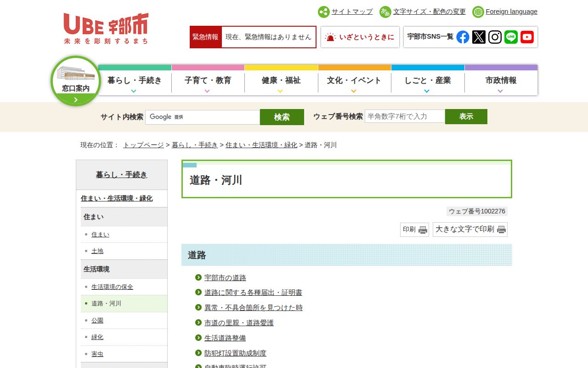The image size is (588, 368).
Task: Select 生活環境の保全 in the sidebar
Action: point(112,287)
